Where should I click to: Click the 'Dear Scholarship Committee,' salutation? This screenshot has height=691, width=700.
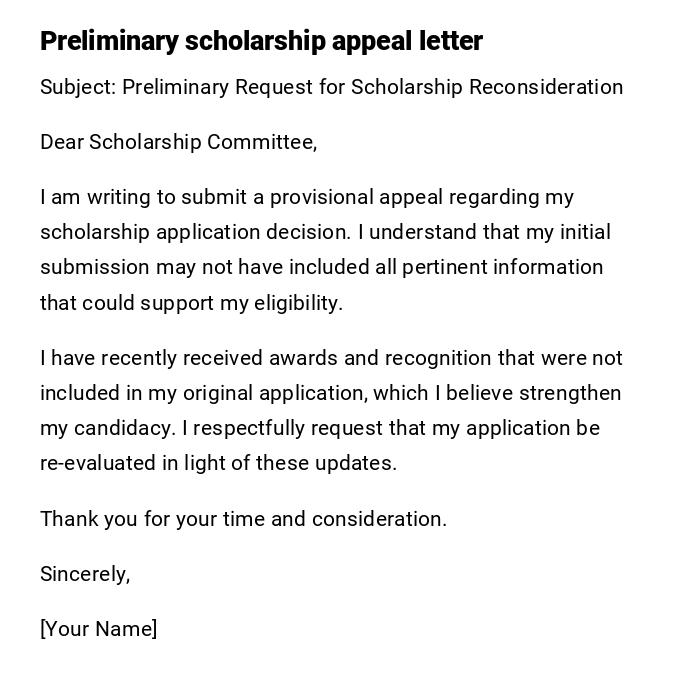point(178,142)
